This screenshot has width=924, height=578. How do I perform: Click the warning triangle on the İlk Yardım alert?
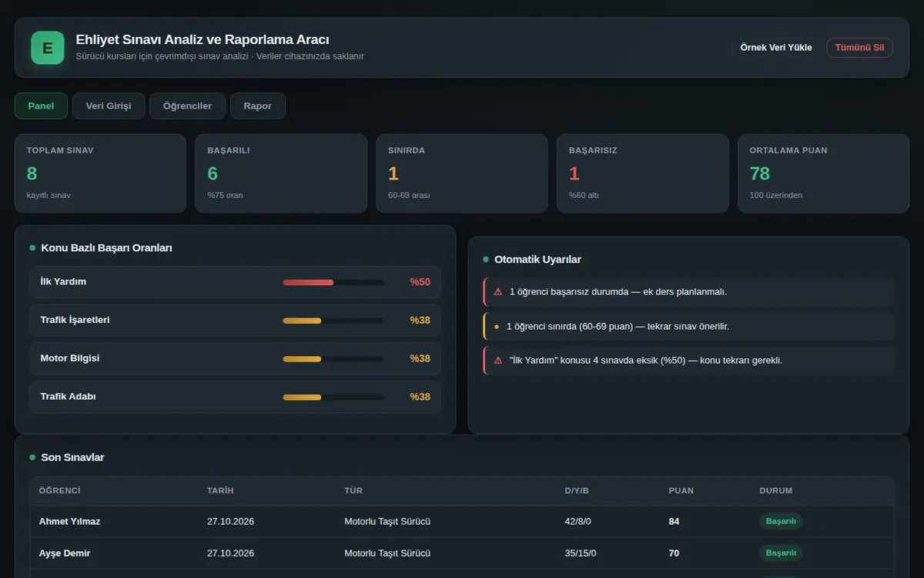[498, 361]
